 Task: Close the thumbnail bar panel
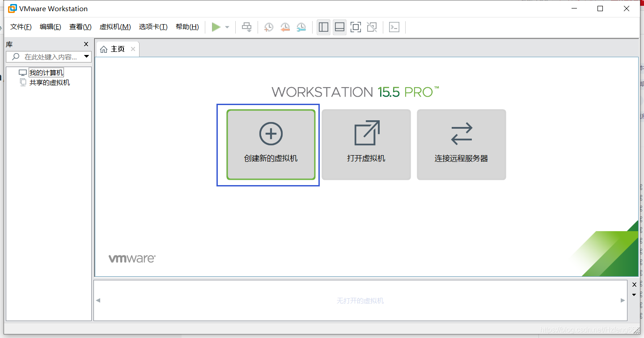634,285
